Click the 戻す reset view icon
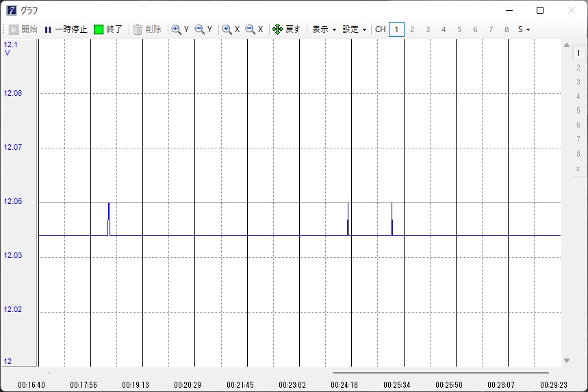 (278, 29)
